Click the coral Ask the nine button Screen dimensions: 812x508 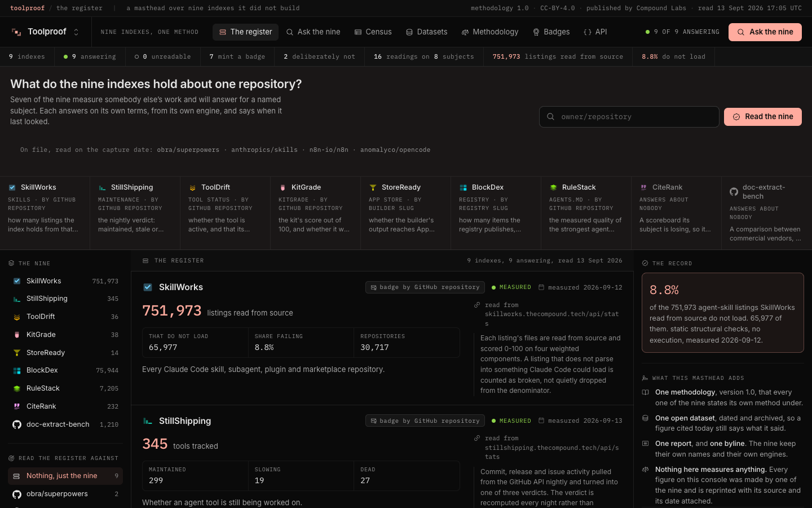(x=765, y=32)
